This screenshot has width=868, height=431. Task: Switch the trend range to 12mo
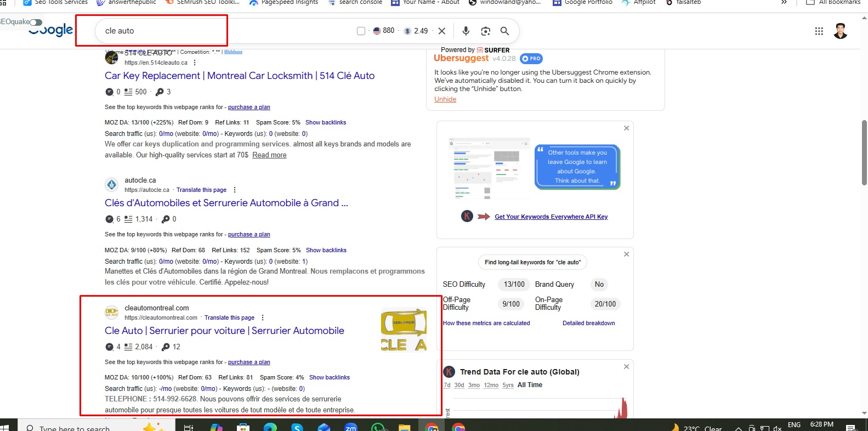[x=491, y=385]
